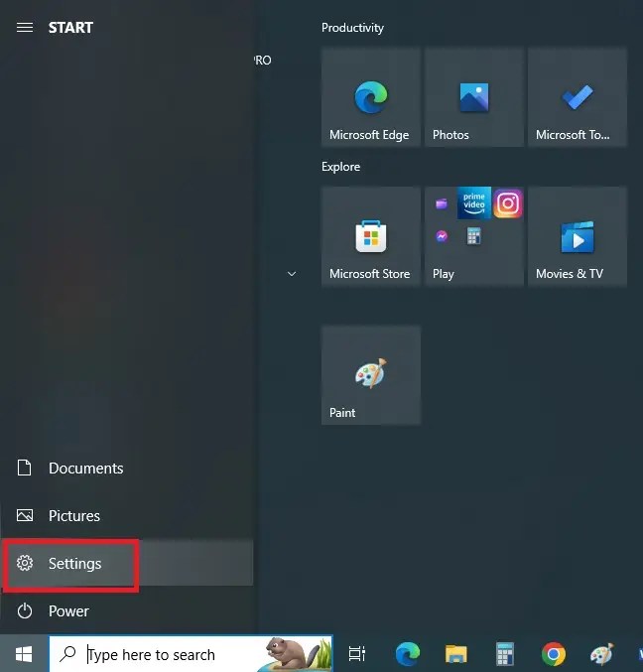Open the Power options

(127, 610)
